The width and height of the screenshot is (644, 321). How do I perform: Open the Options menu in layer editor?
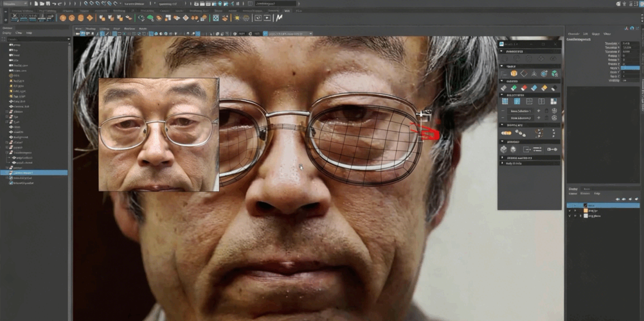pyautogui.click(x=586, y=193)
